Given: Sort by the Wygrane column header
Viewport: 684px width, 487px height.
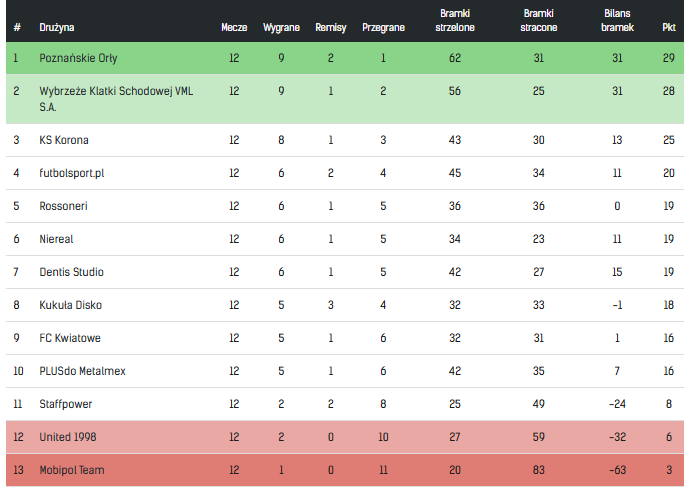Looking at the screenshot, I should [281, 27].
